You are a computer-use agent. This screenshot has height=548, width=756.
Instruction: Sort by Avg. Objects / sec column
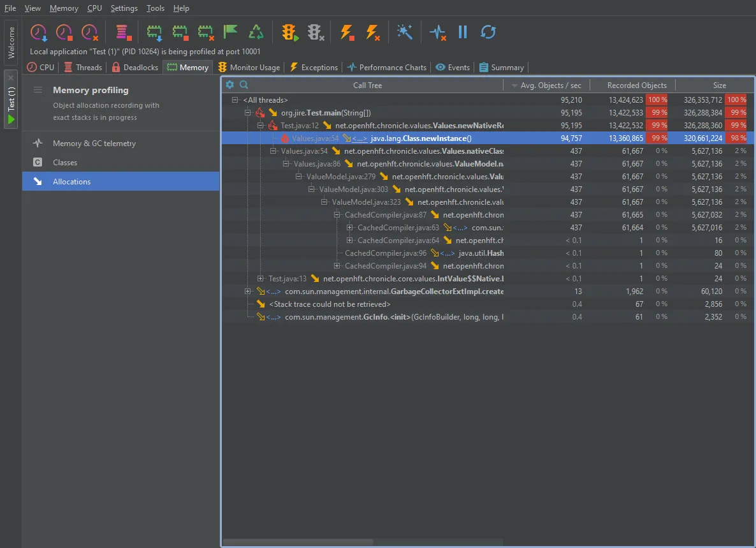tap(547, 85)
